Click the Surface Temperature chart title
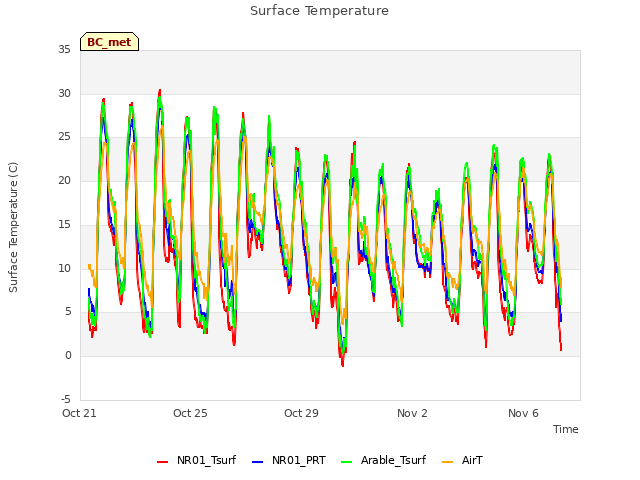The image size is (640, 480). pyautogui.click(x=319, y=11)
